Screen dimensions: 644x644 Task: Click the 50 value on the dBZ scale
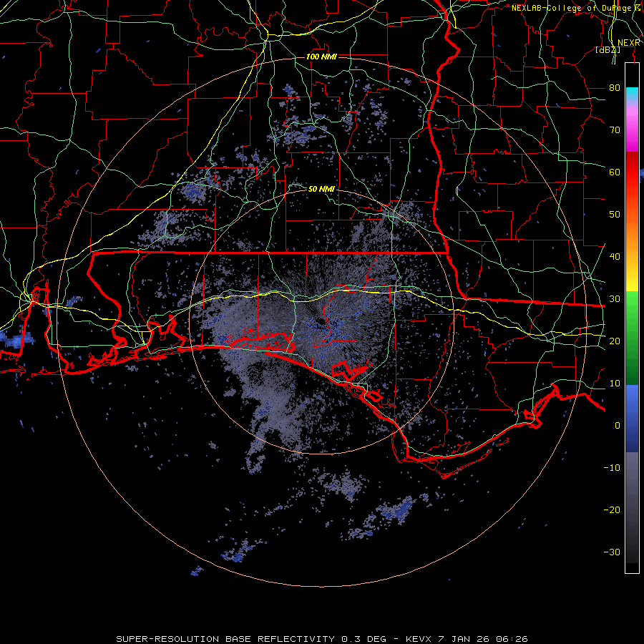click(x=615, y=215)
